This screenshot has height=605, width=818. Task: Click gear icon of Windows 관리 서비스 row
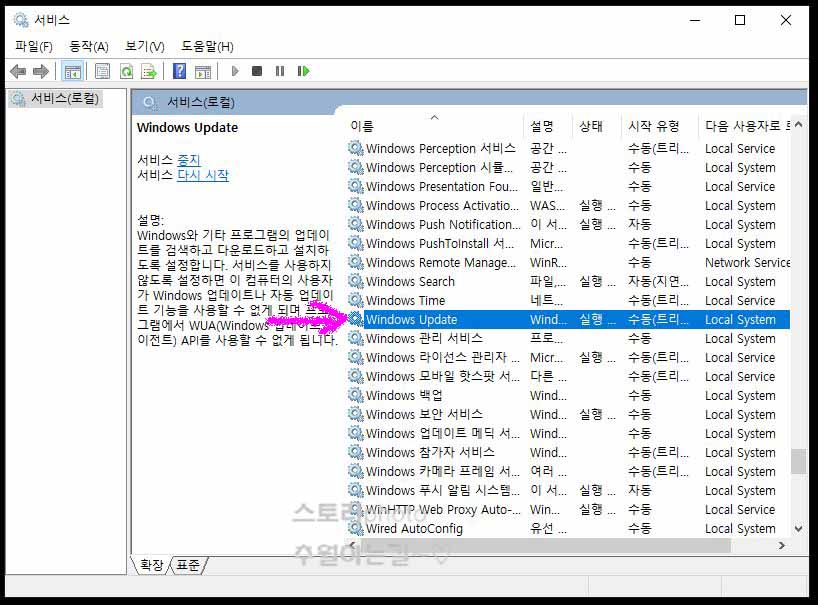[356, 338]
